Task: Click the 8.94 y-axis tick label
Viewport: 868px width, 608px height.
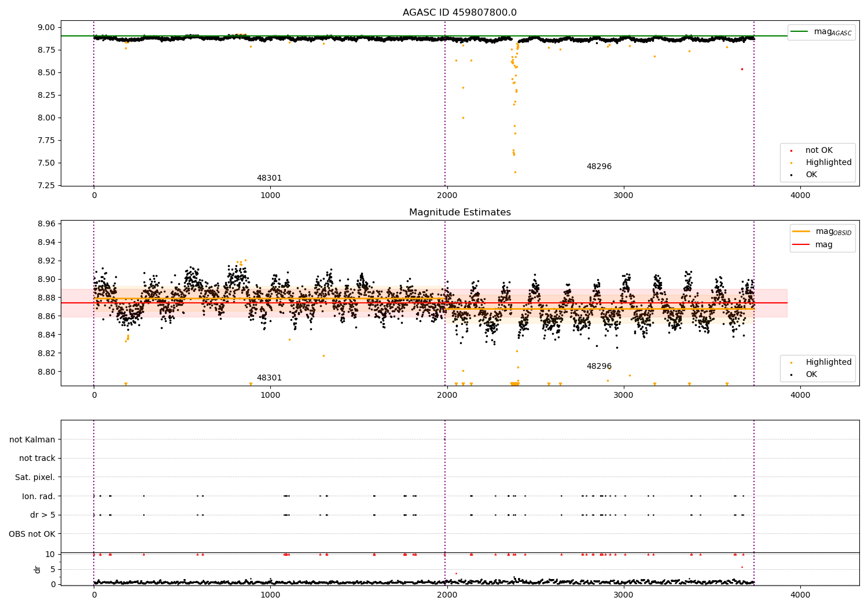Action: [x=46, y=242]
